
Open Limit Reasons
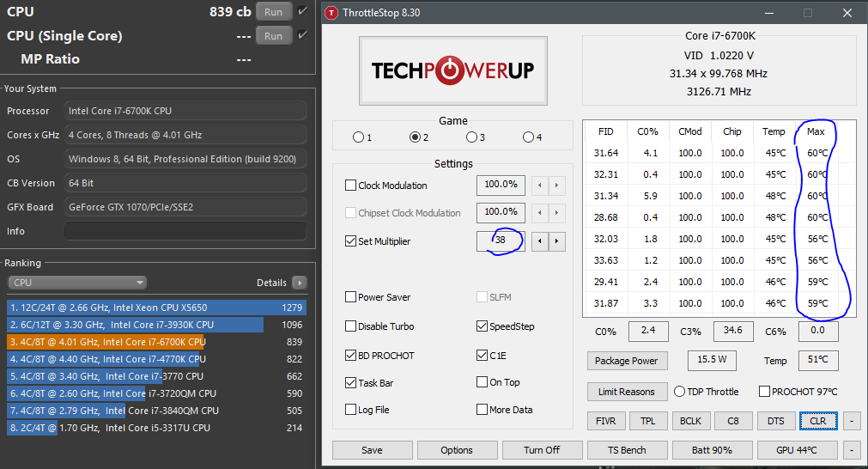pos(627,392)
